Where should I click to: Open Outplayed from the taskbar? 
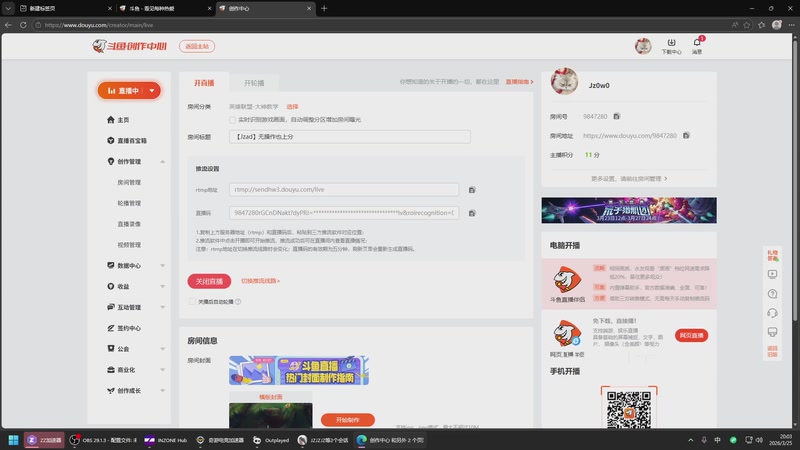pos(271,440)
